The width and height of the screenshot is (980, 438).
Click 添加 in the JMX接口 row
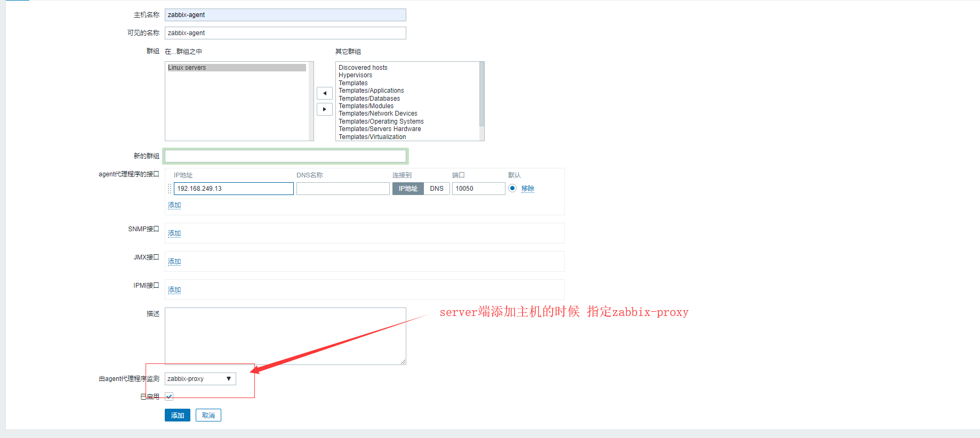coord(174,262)
